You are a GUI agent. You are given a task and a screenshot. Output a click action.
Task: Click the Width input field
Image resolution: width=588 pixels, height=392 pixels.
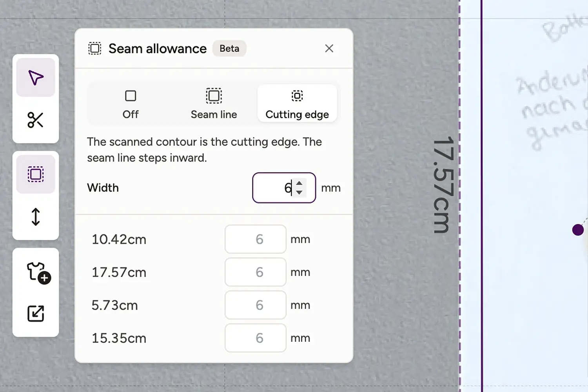(x=284, y=188)
